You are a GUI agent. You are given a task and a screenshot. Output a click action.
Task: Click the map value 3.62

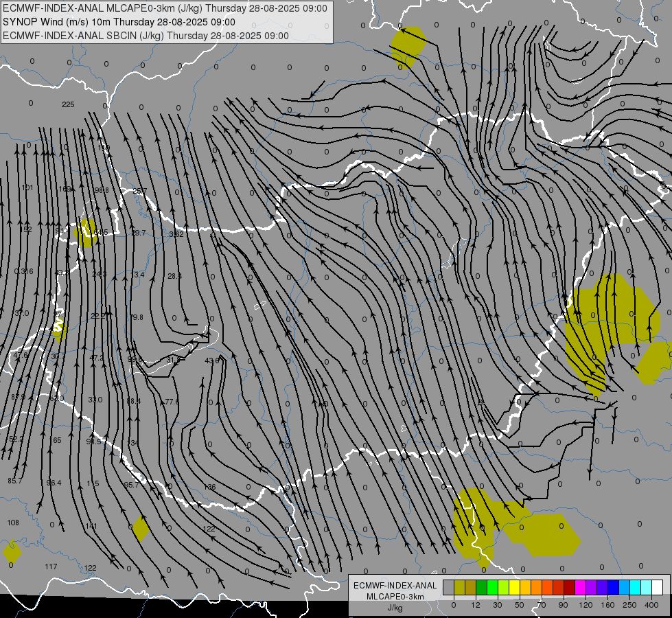(176, 234)
